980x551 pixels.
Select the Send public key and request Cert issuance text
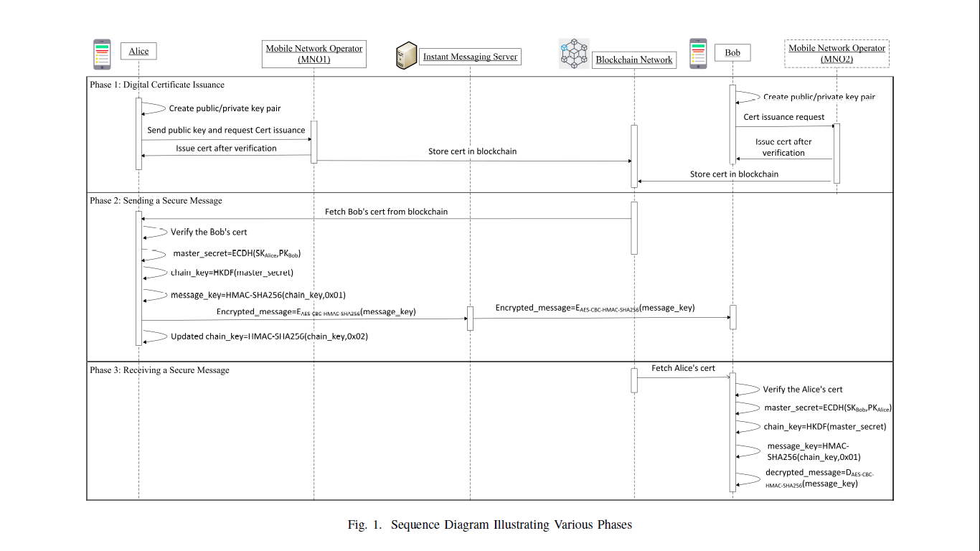coord(226,131)
